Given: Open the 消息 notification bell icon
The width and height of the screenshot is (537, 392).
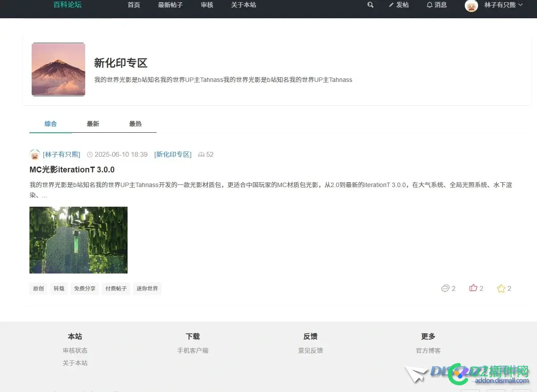Looking at the screenshot, I should 429,5.
